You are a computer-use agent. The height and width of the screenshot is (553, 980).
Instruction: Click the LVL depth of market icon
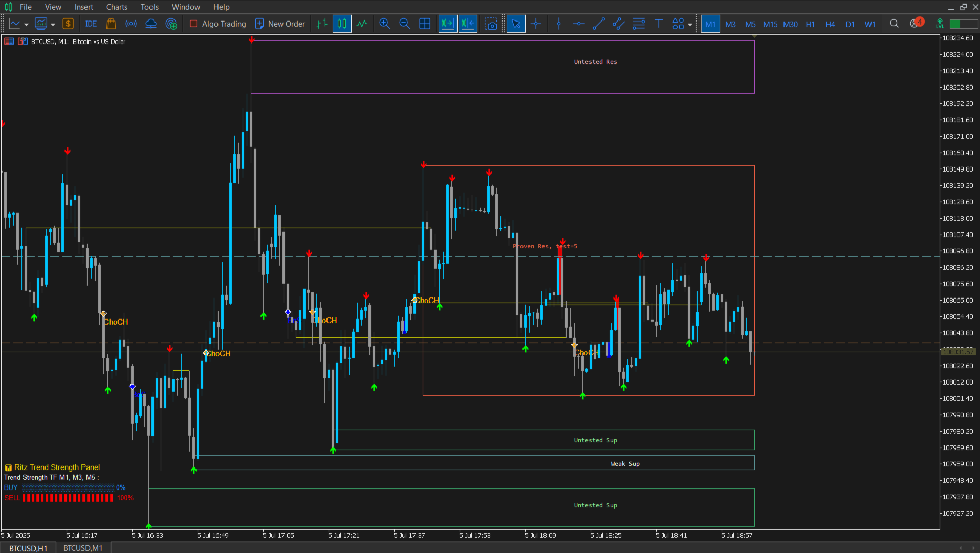[x=940, y=24]
